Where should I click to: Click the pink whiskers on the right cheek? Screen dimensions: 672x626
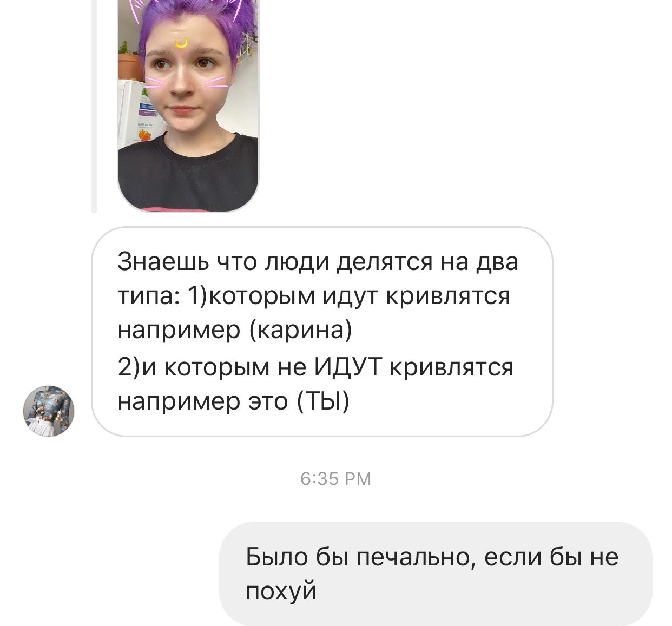pyautogui.click(x=215, y=82)
